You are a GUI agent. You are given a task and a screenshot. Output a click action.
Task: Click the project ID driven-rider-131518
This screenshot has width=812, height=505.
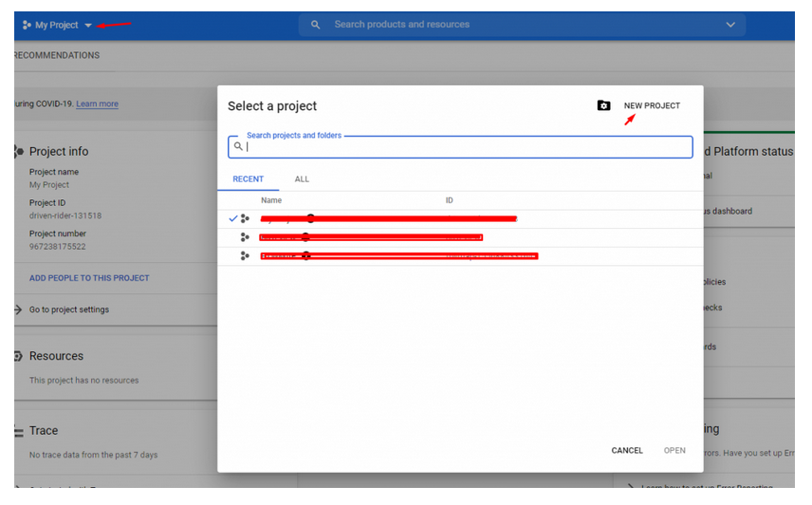click(x=65, y=216)
